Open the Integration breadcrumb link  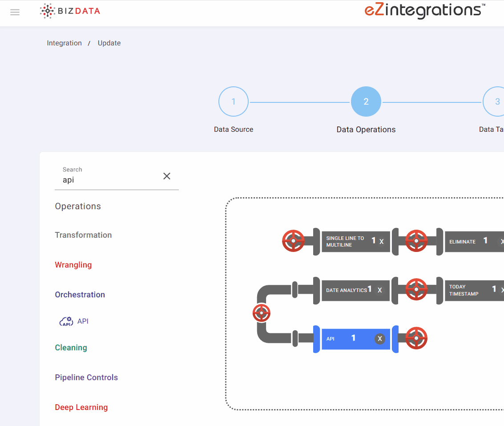point(65,43)
